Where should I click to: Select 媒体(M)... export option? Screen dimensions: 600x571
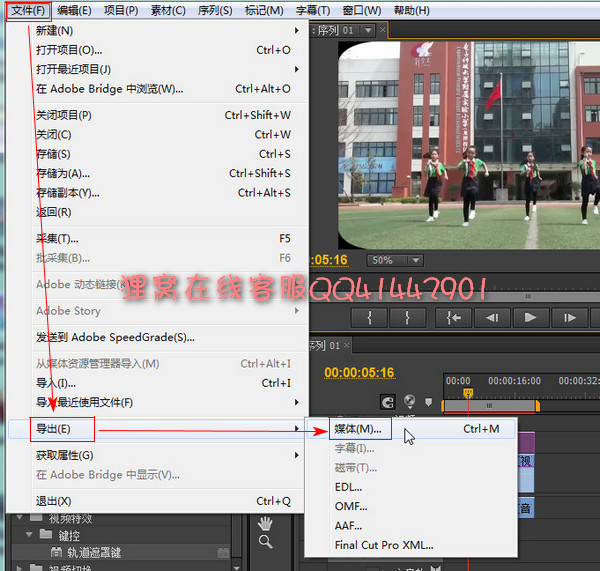pos(411,429)
